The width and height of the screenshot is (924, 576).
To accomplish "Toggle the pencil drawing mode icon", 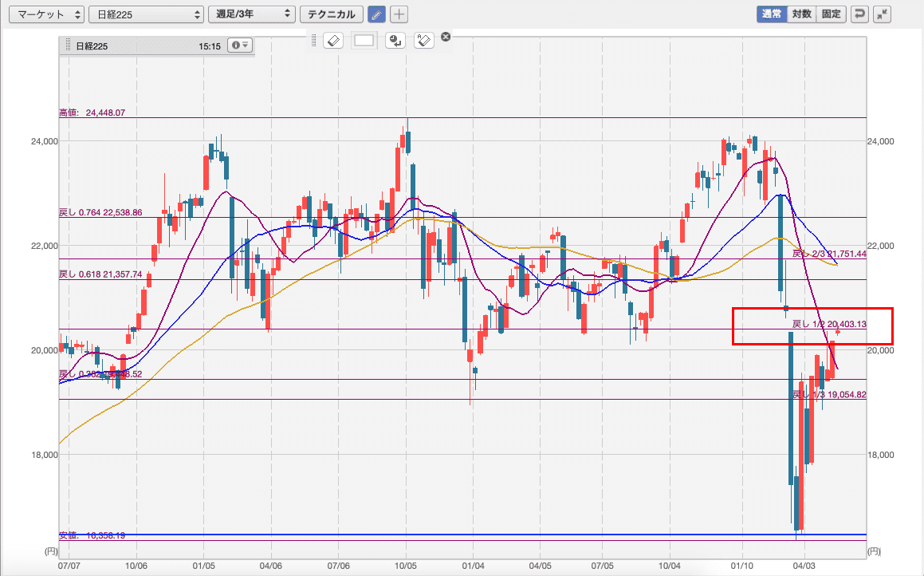I will (x=376, y=14).
